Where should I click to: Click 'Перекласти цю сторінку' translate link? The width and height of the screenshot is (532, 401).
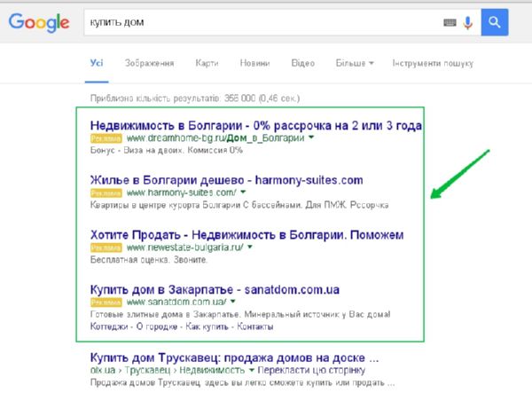click(x=311, y=370)
